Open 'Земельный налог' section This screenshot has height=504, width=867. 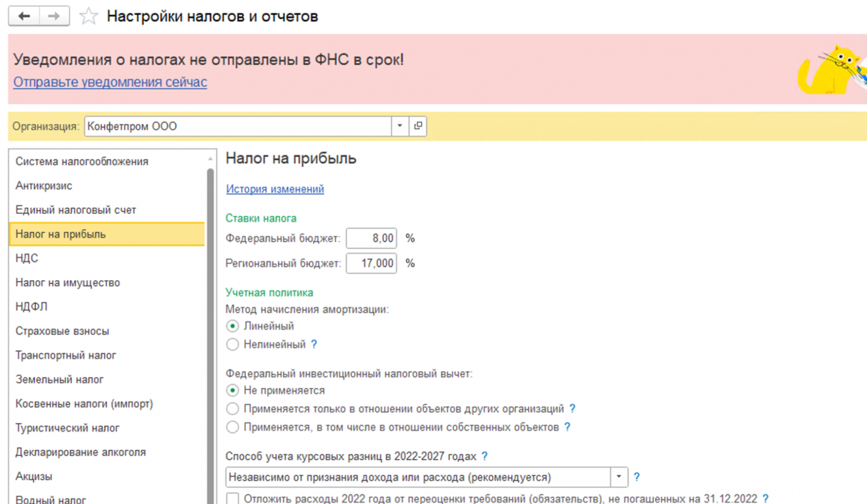tap(107, 379)
